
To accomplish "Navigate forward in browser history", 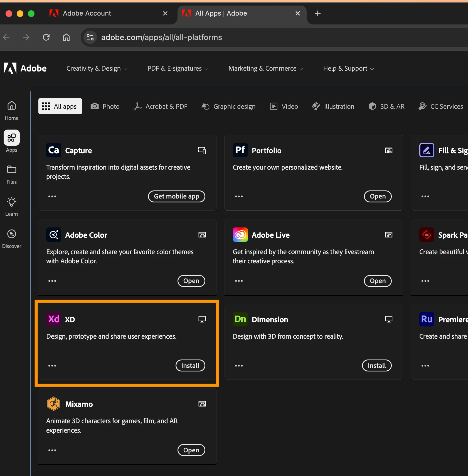I will point(26,37).
